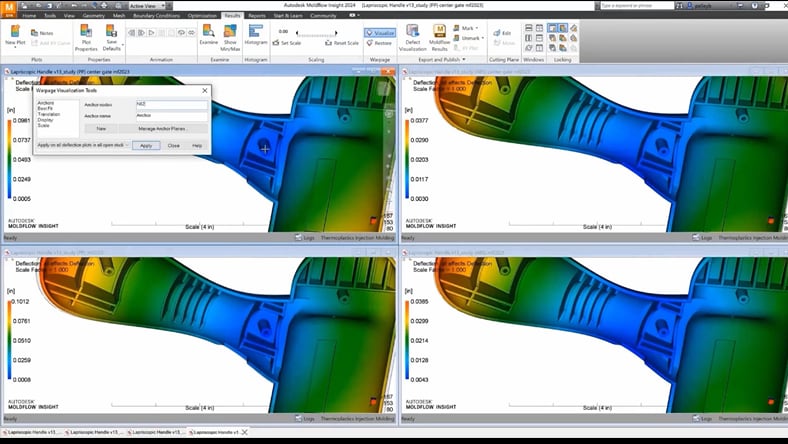Switch to the Home ribbon tab

click(x=29, y=16)
